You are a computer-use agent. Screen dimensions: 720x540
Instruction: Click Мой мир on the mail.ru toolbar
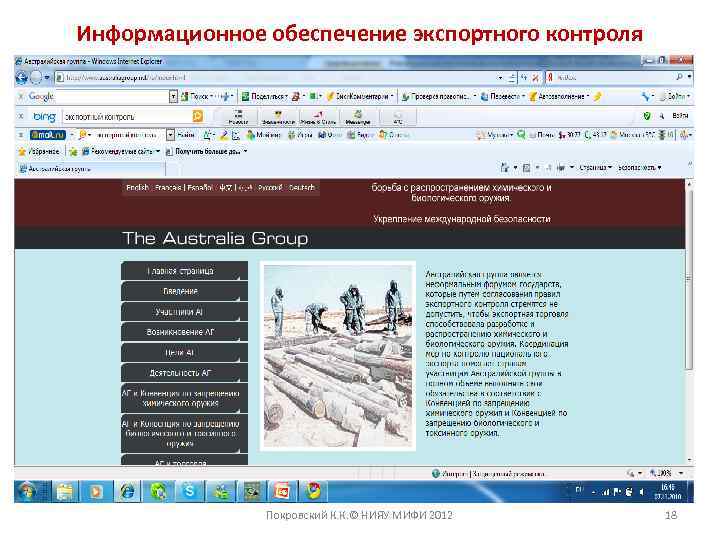tap(263, 135)
